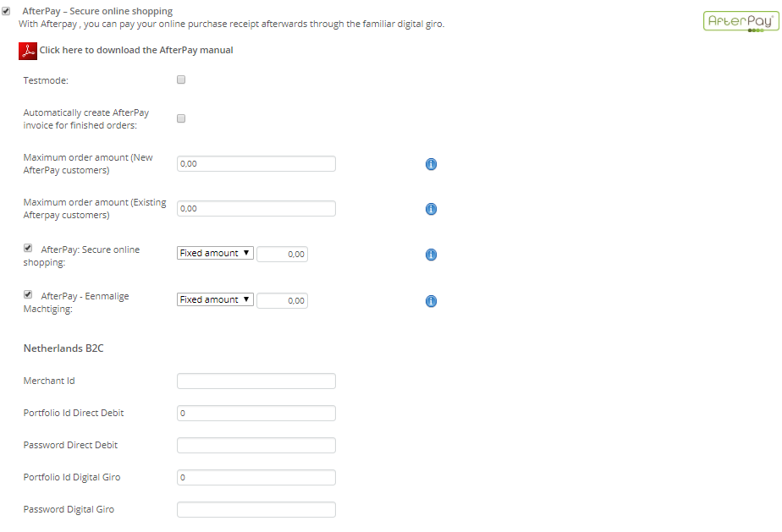
Task: Focus the Merchant Id field
Action: [256, 381]
